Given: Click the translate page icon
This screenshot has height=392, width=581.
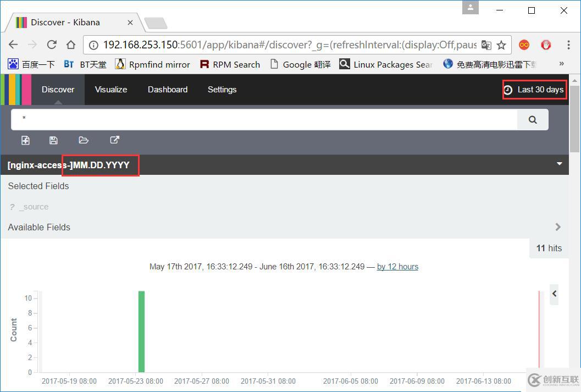Looking at the screenshot, I should [486, 45].
